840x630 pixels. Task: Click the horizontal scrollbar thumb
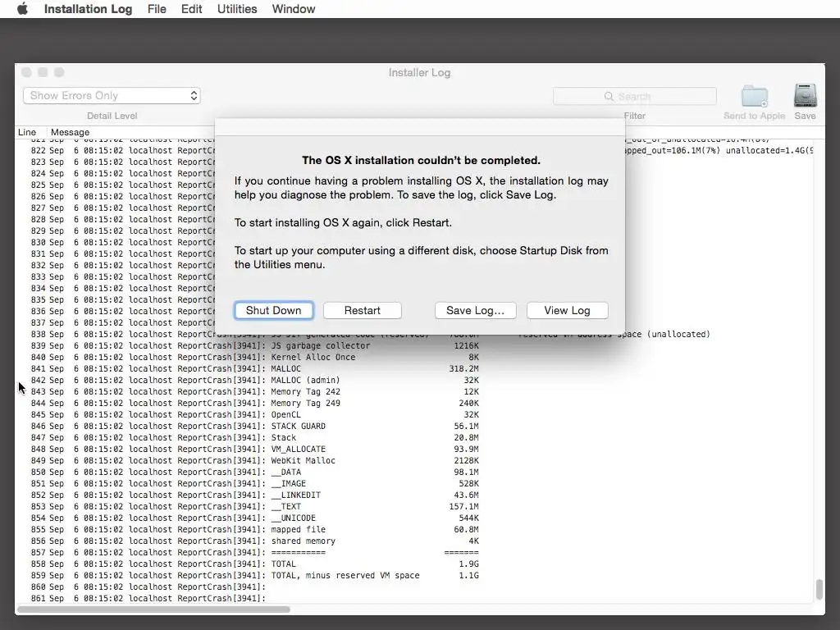[x=153, y=609]
